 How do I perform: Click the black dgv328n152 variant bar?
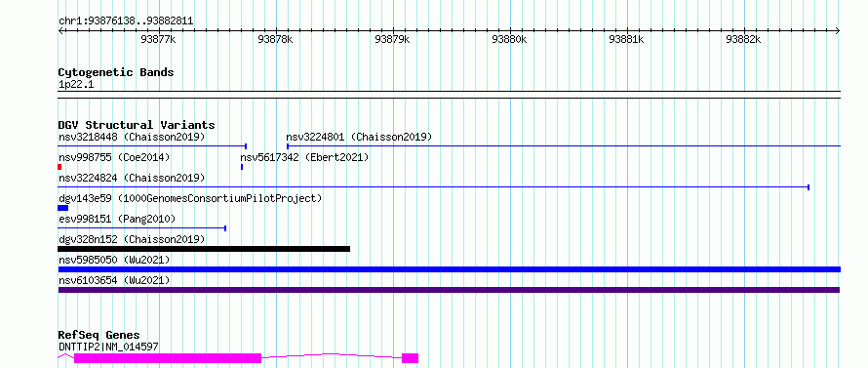coord(204,249)
